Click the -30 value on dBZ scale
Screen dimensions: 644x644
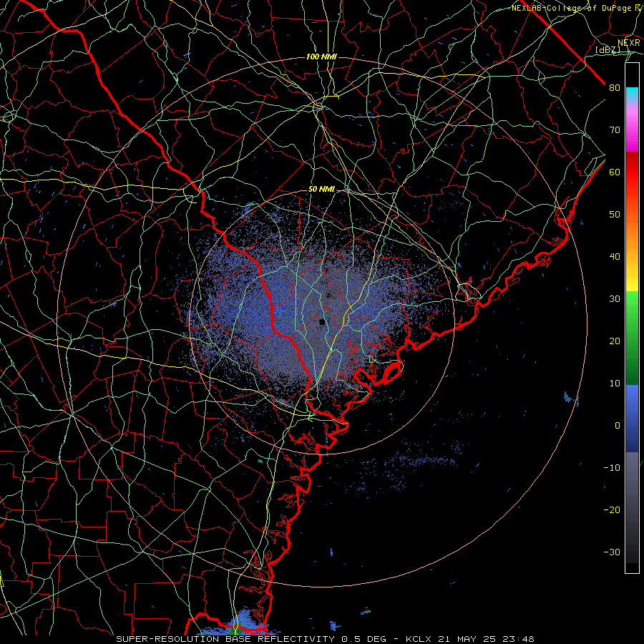pyautogui.click(x=612, y=552)
